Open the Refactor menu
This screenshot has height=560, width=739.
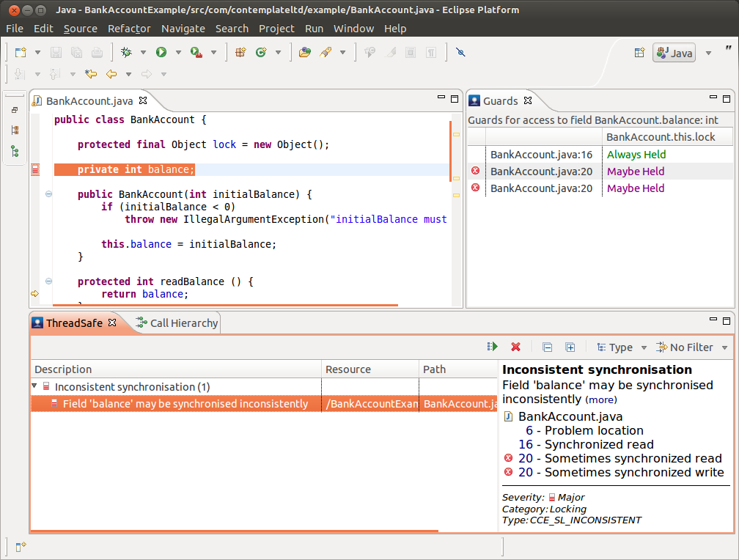pos(129,29)
